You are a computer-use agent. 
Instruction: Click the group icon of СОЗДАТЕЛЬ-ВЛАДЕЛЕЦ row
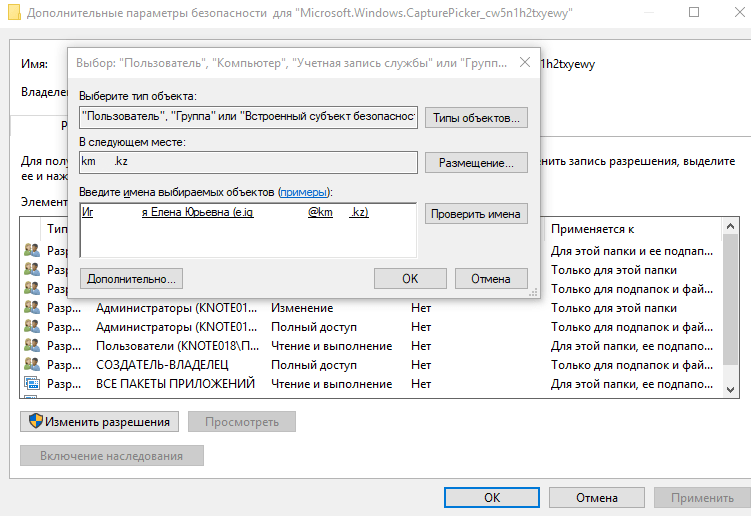click(x=32, y=365)
